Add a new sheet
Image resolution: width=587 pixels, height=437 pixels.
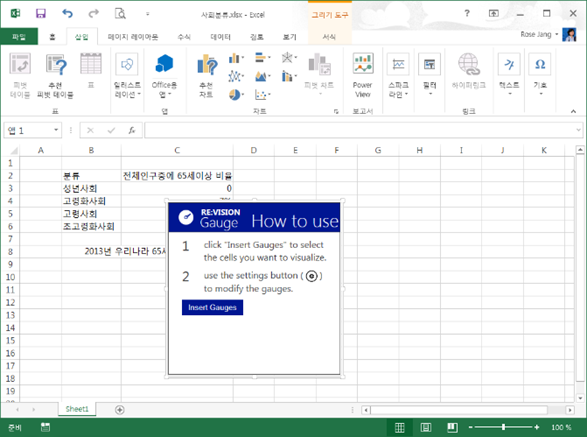(119, 410)
